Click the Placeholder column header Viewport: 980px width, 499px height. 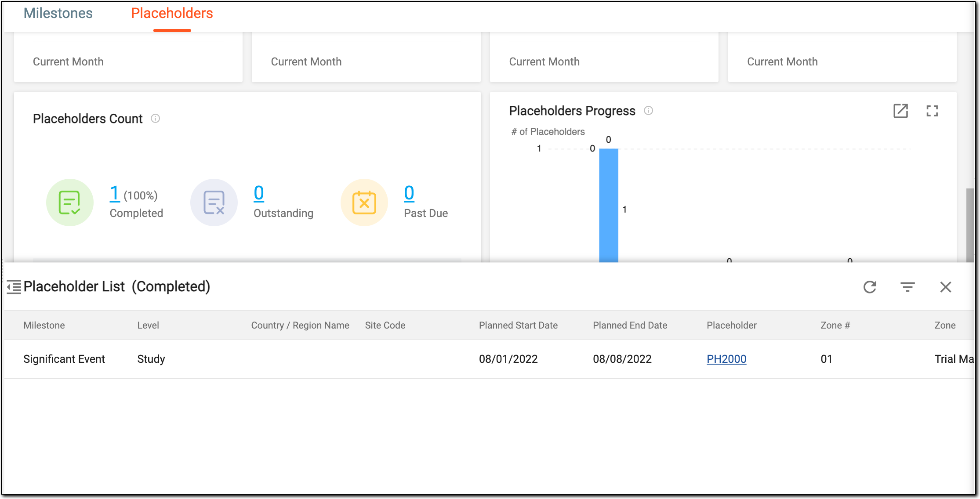coord(732,325)
